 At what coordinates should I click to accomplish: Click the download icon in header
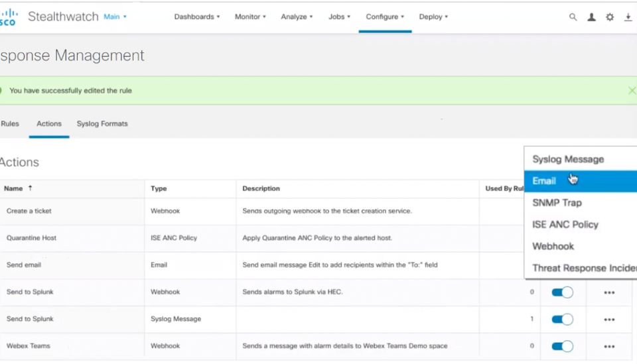point(628,17)
